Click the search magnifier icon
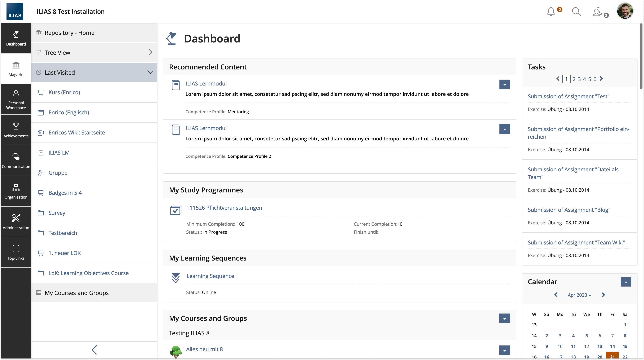The image size is (644, 360). coord(576,11)
